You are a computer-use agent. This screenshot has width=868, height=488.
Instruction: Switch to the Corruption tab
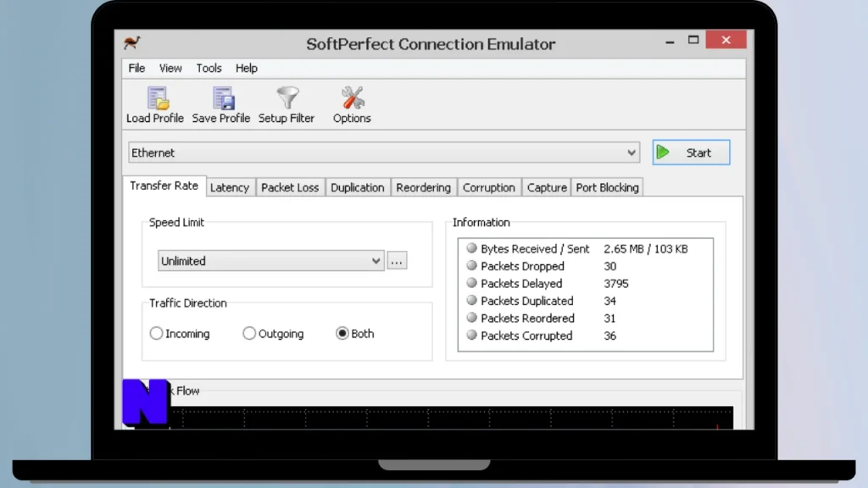[x=489, y=187]
